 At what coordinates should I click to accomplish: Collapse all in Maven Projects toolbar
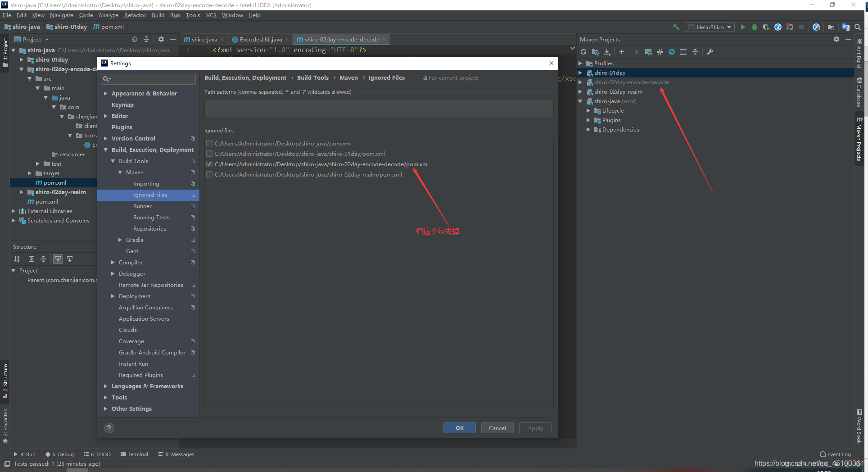pyautogui.click(x=695, y=52)
